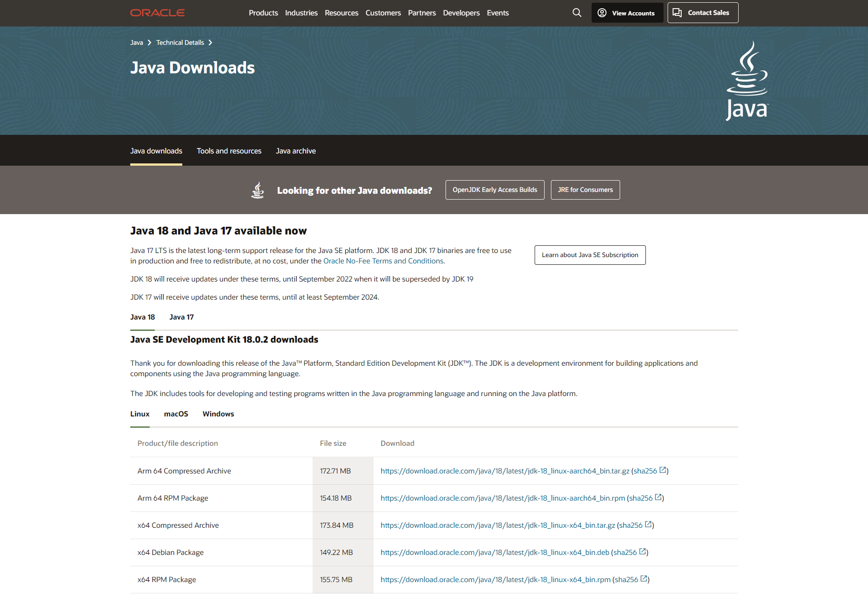The height and width of the screenshot is (607, 868).
Task: Click View Accounts button
Action: [627, 13]
